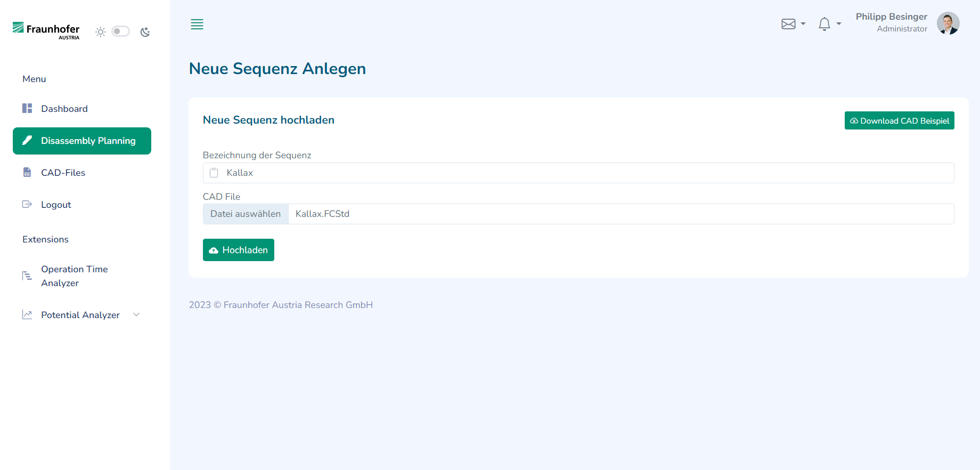Screen dimensions: 980x470
Task: Focus the Bezeichnung der Sequenz field
Action: point(578,173)
